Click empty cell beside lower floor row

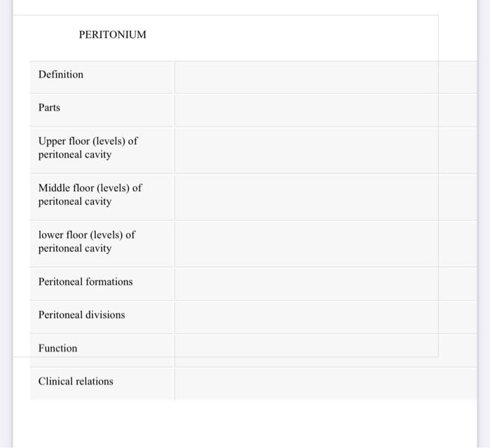(326, 244)
